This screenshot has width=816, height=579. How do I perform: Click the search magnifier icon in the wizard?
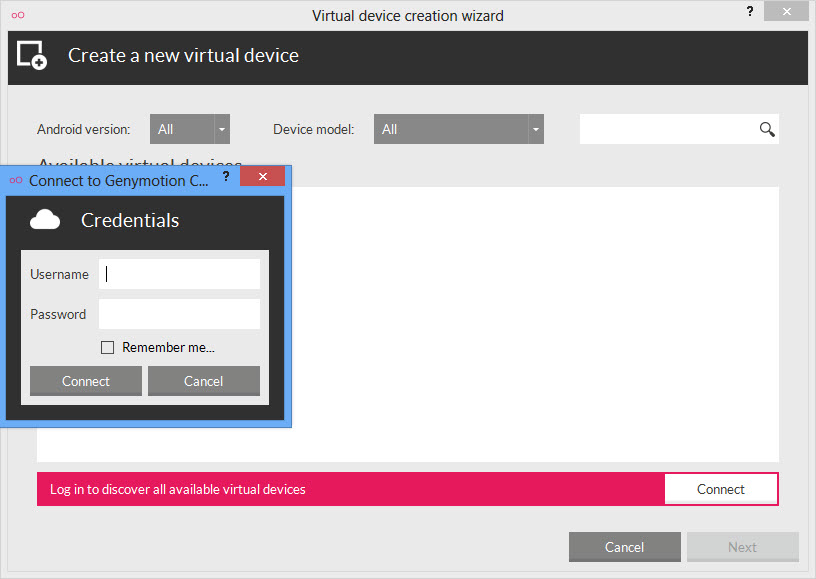[767, 129]
